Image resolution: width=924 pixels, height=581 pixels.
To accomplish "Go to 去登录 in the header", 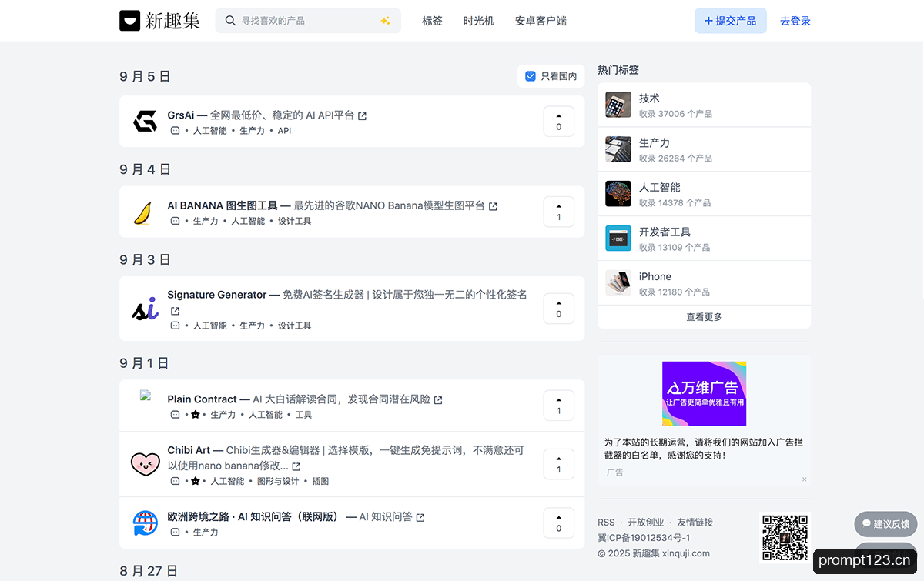I will (x=795, y=21).
